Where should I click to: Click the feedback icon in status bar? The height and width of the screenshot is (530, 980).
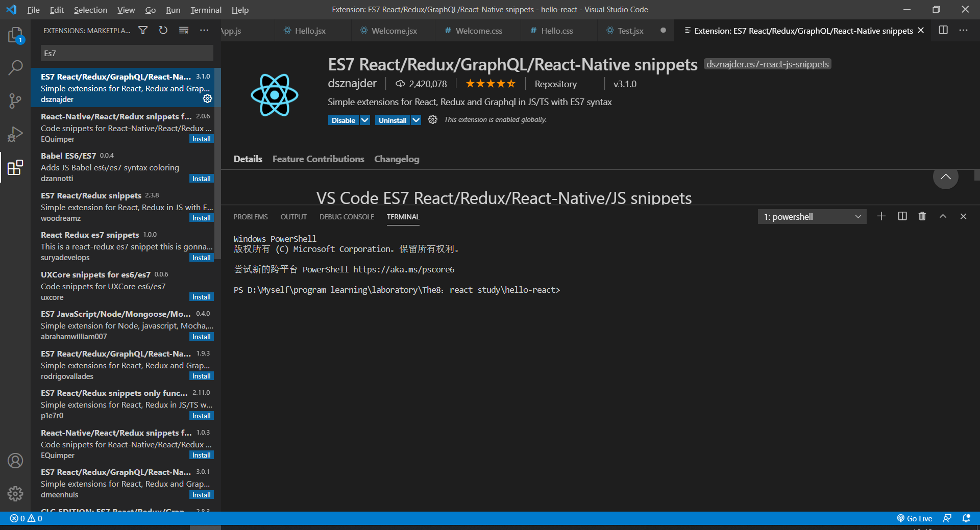coord(947,518)
